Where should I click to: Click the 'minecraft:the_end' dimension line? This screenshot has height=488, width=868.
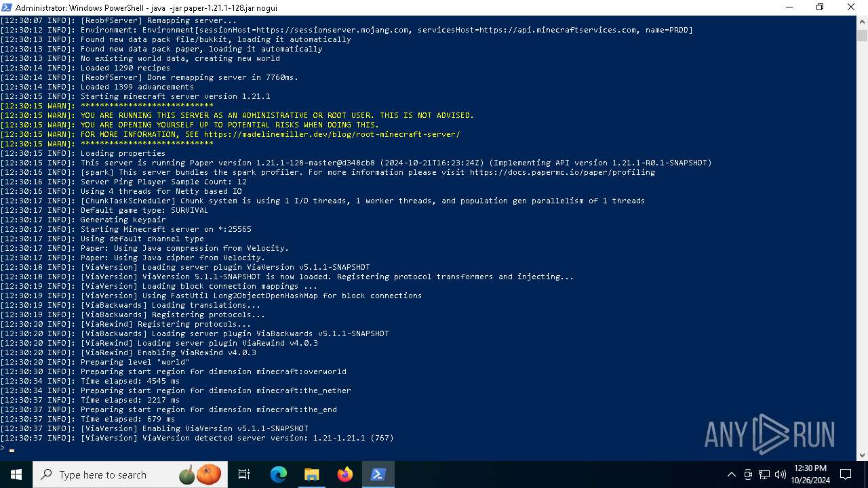tap(168, 409)
